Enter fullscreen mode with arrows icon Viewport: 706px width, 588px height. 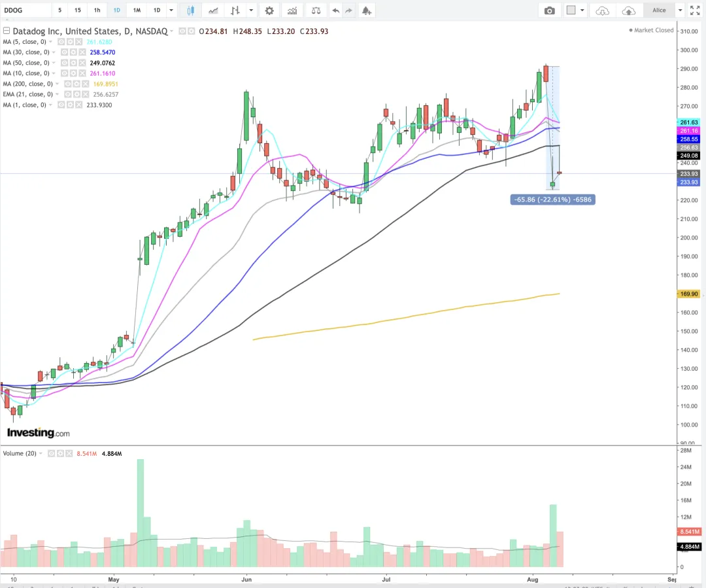coord(695,10)
